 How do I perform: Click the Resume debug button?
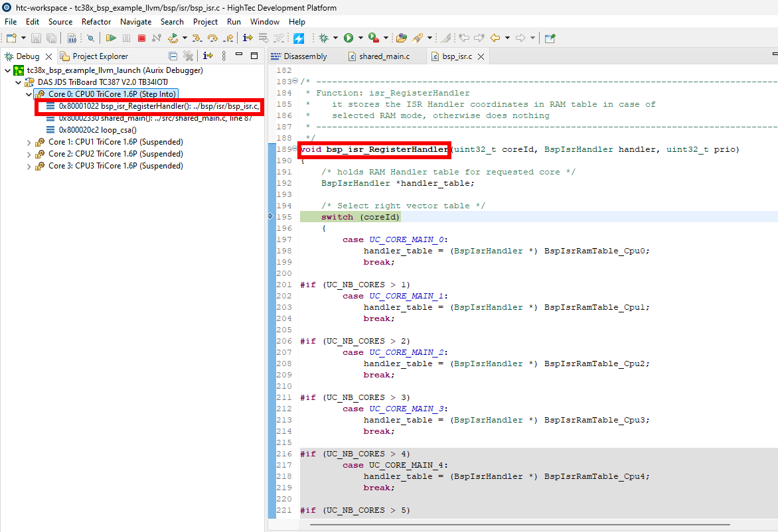click(x=111, y=38)
